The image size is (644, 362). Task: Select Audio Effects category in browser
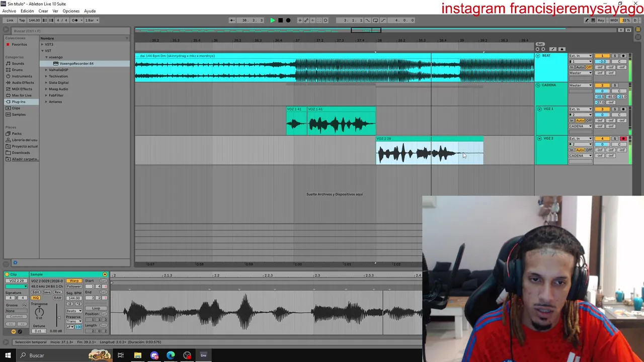23,82
